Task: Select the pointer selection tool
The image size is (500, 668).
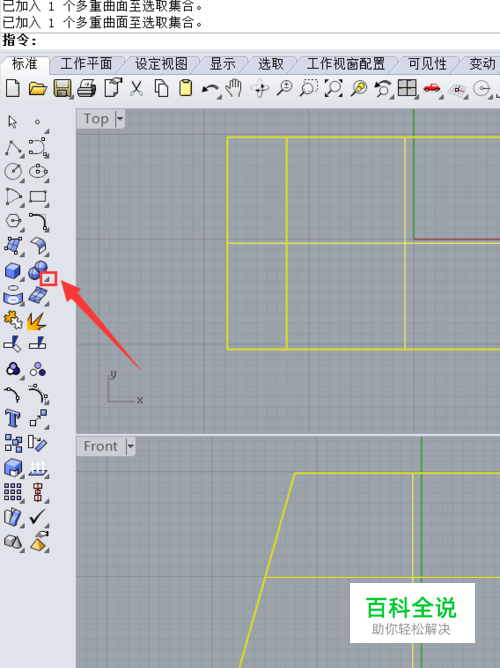Action: point(12,122)
